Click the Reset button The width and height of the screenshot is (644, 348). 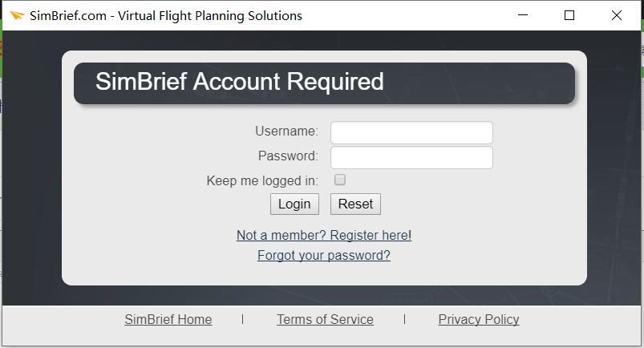coord(355,204)
